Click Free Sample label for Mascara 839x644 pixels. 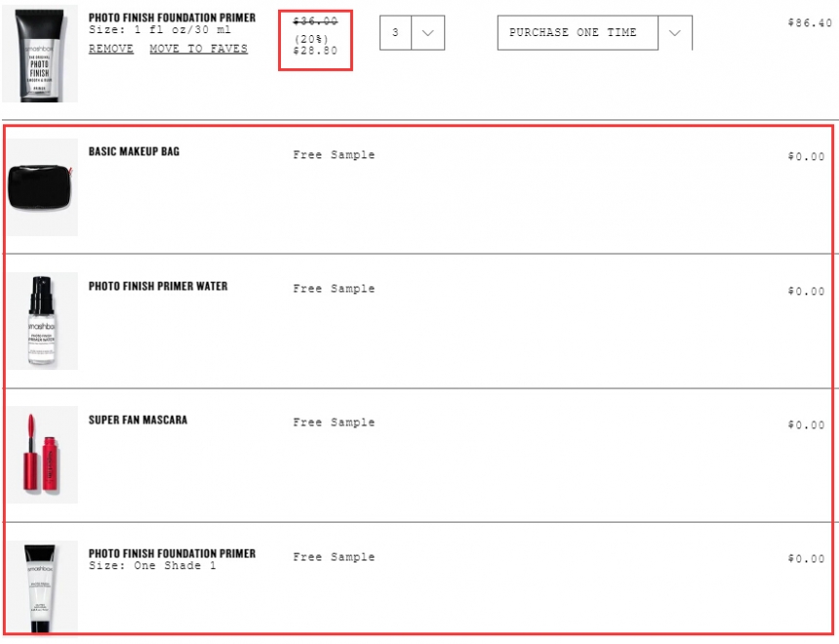point(334,423)
